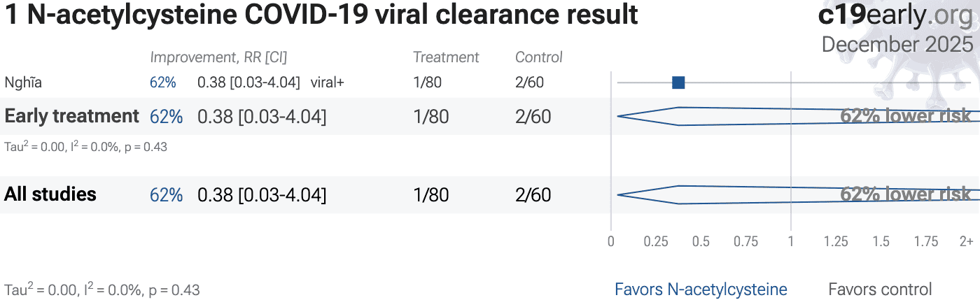Screen dimensions: 980x300
Task: Click the Treatment column header
Action: click(446, 57)
